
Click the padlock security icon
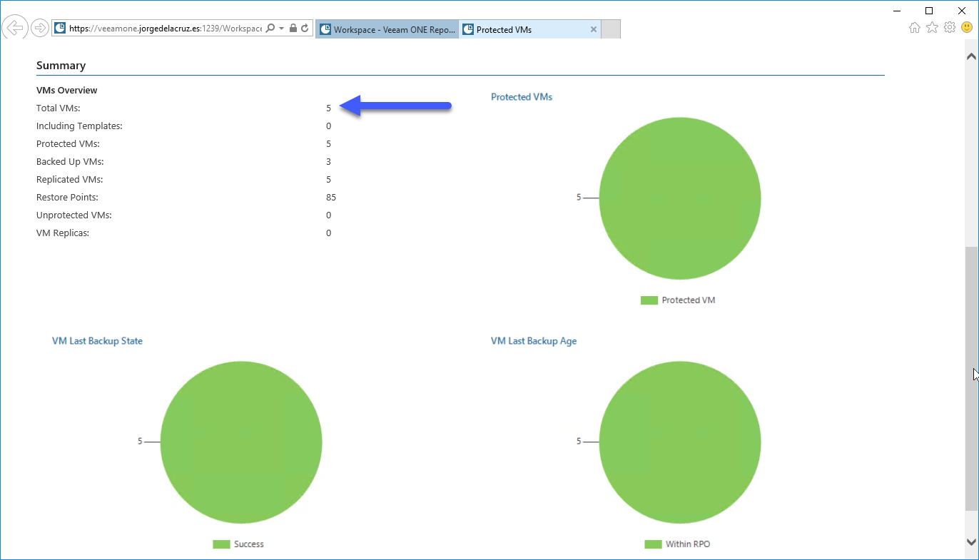tap(293, 29)
